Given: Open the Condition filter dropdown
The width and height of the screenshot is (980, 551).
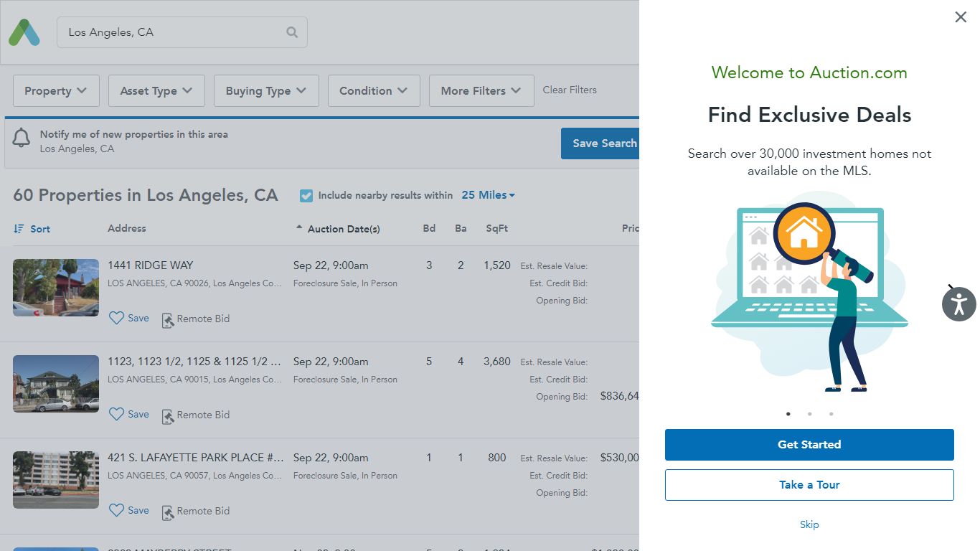Looking at the screenshot, I should 374,91.
